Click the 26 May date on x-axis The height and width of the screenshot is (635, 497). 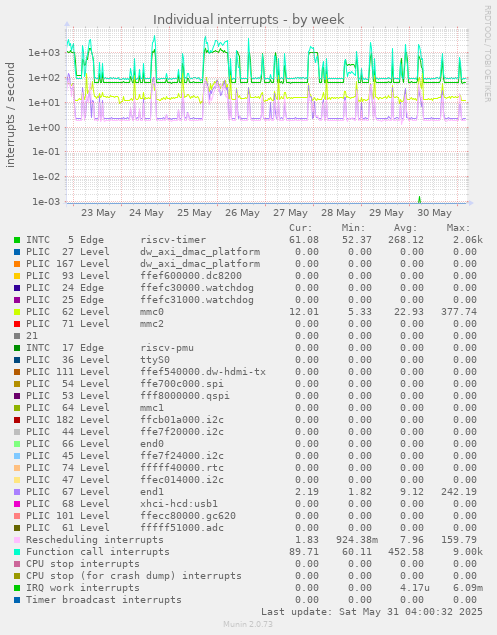[x=242, y=213]
